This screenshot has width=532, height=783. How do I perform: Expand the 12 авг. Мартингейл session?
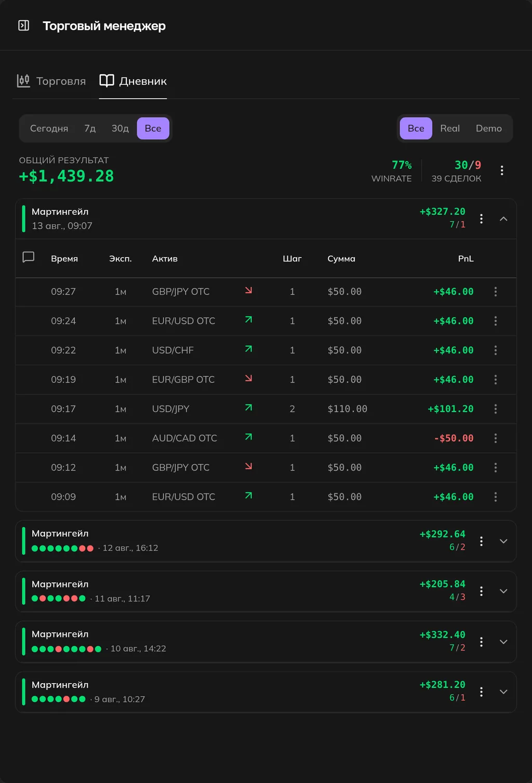[x=503, y=541]
